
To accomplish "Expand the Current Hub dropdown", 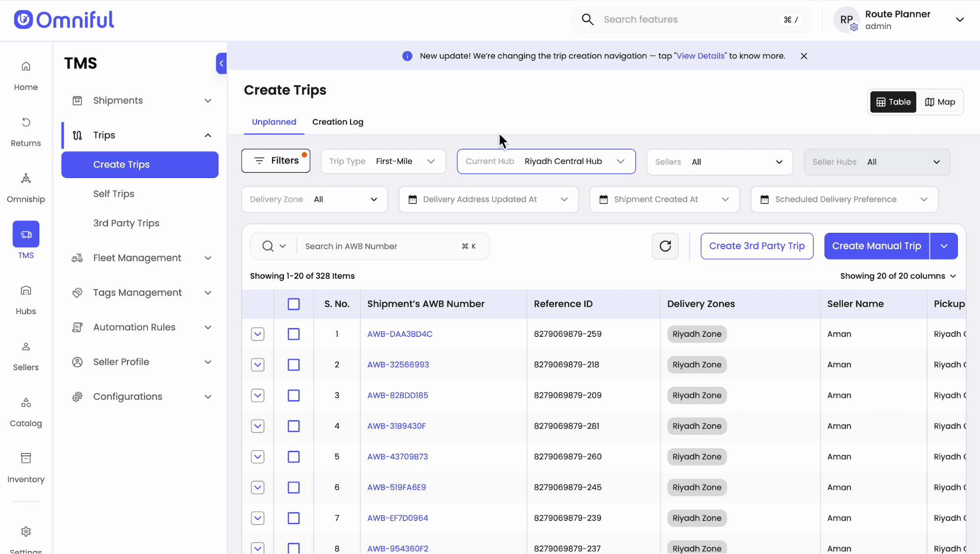I will [x=546, y=161].
